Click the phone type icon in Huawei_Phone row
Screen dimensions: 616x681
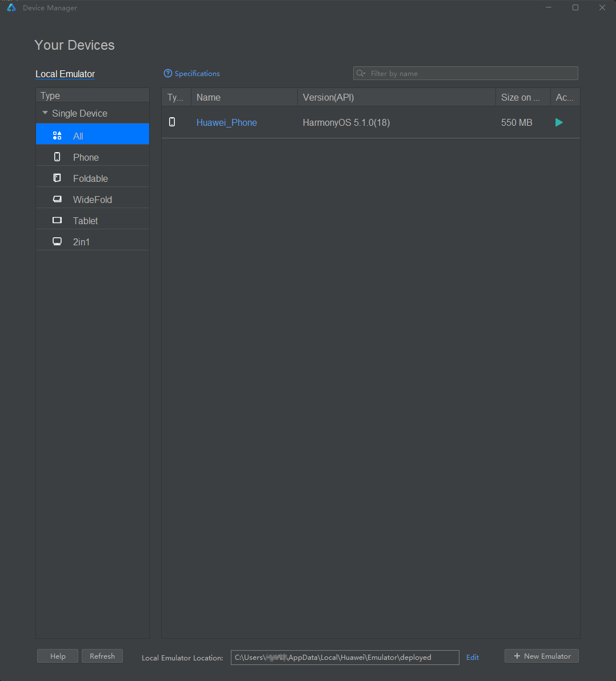click(x=173, y=122)
